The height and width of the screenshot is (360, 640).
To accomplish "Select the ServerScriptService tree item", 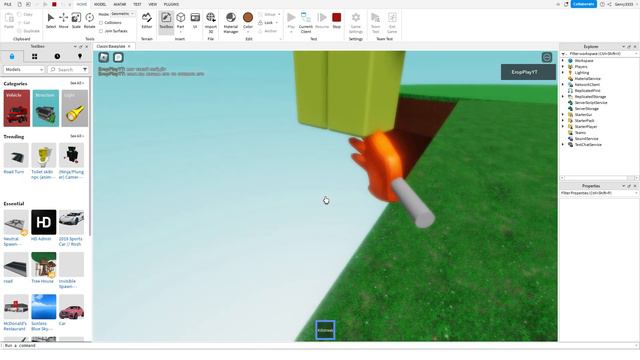I will pos(591,103).
